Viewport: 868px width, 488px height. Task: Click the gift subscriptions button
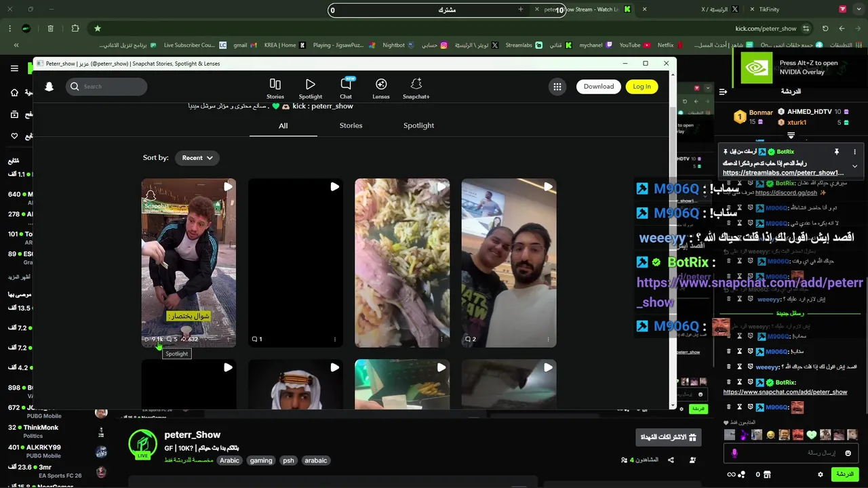click(x=669, y=437)
